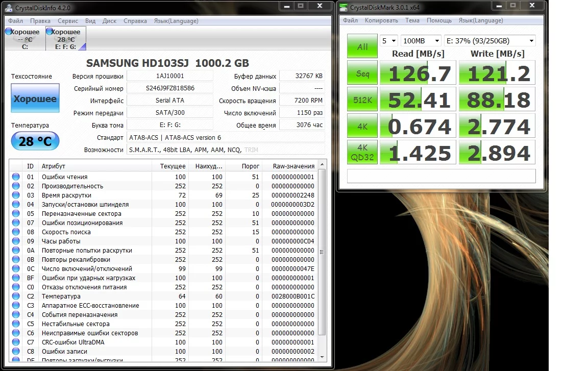Open the drive selector E: 37% dropdown
Screen dimensions: 588x371
(x=489, y=41)
